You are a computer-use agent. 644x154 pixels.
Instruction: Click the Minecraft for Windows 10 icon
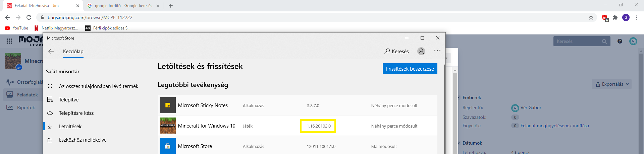[x=168, y=126]
